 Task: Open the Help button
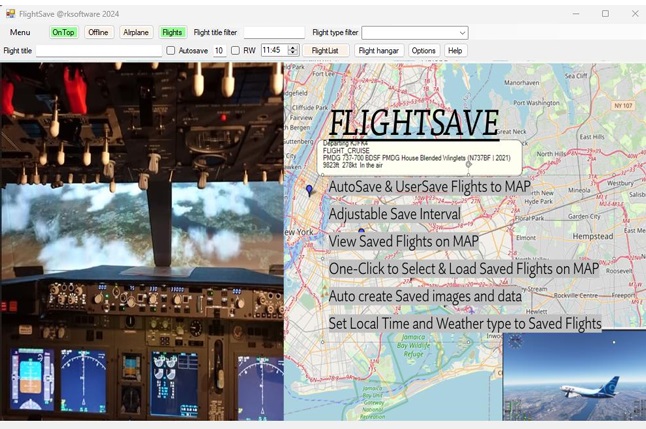[455, 50]
